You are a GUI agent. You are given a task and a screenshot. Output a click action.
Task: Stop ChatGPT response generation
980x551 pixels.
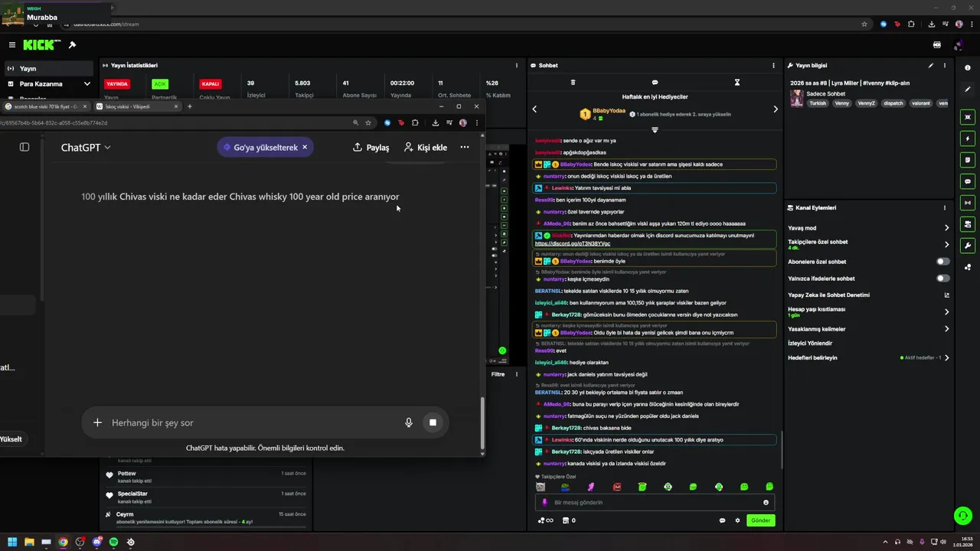433,422
